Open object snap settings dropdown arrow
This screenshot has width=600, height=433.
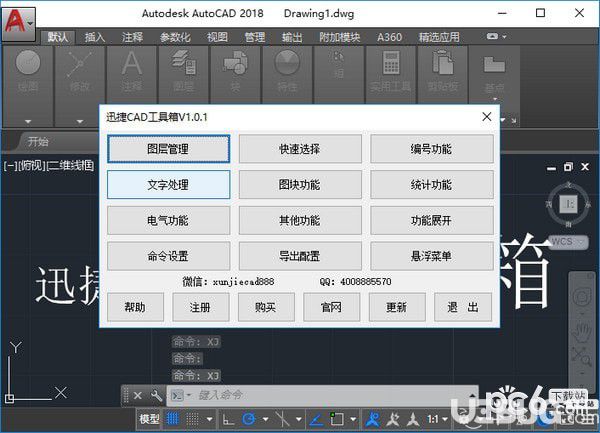tap(353, 419)
